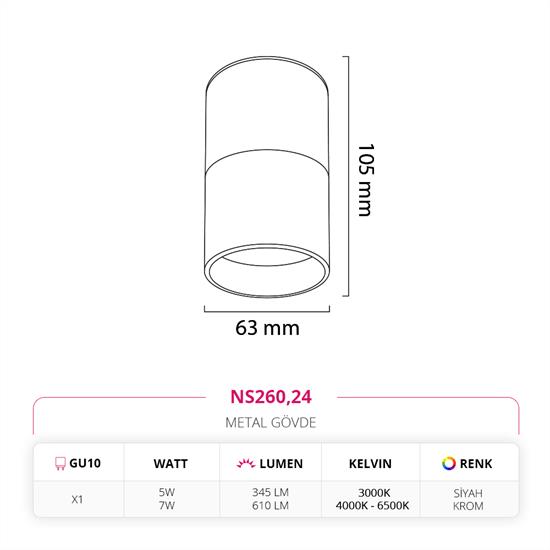Click the WATT column header

pyautogui.click(x=170, y=464)
